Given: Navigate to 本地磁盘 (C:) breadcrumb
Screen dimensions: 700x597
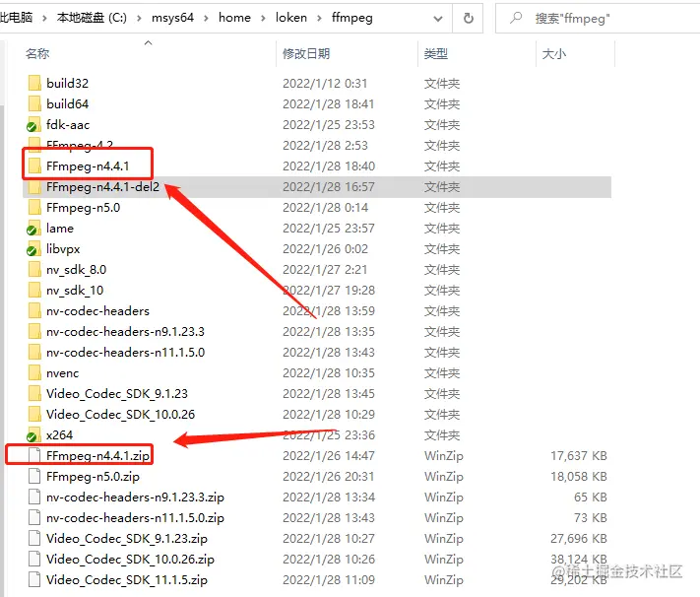Looking at the screenshot, I should click(x=92, y=18).
